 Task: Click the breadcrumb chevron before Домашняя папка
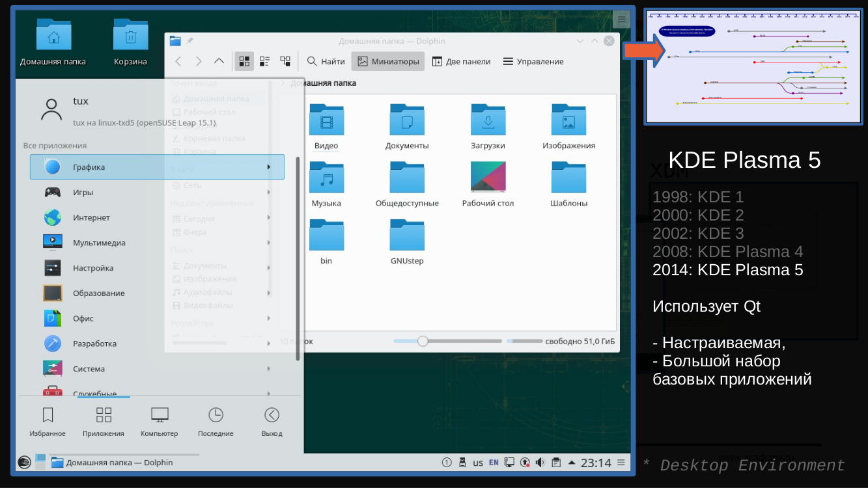(283, 83)
